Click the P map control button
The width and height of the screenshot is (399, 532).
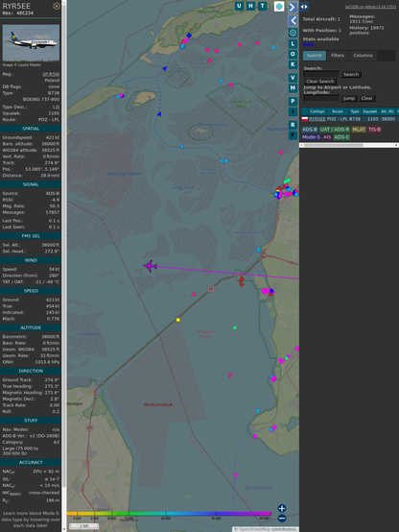(293, 102)
